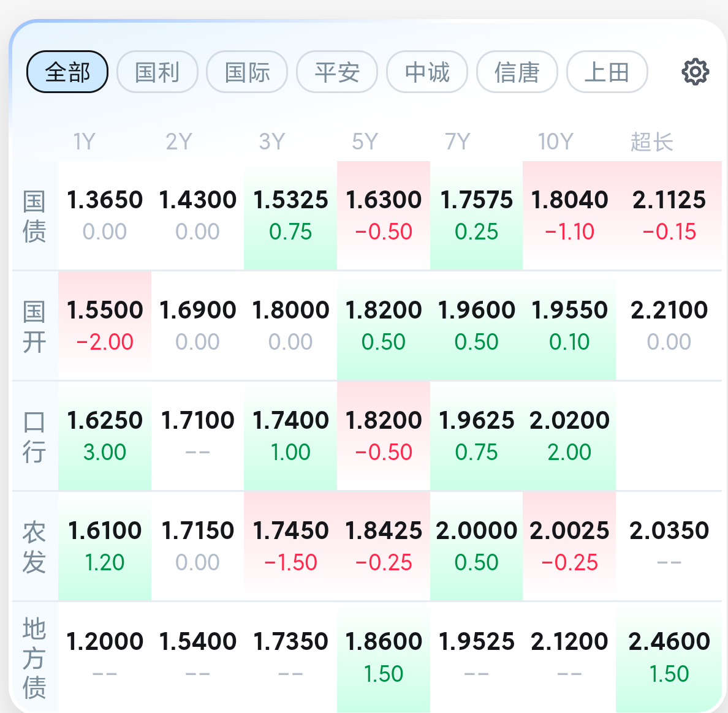The width and height of the screenshot is (728, 713).
Task: Select the 中诚 tab
Action: (x=427, y=72)
